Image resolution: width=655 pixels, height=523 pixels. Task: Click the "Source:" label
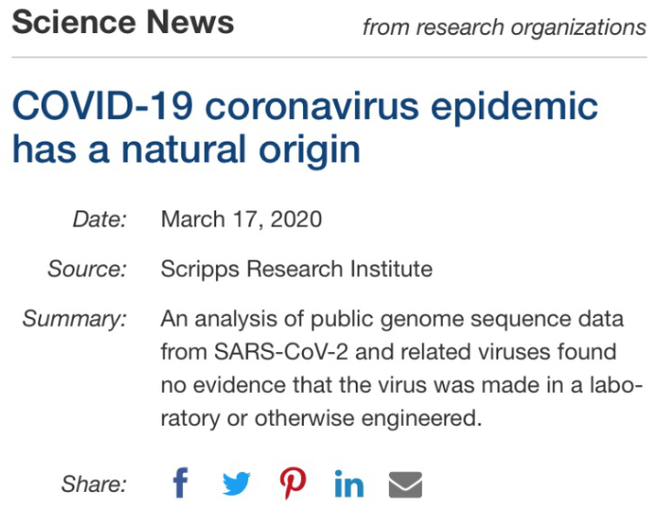87,268
